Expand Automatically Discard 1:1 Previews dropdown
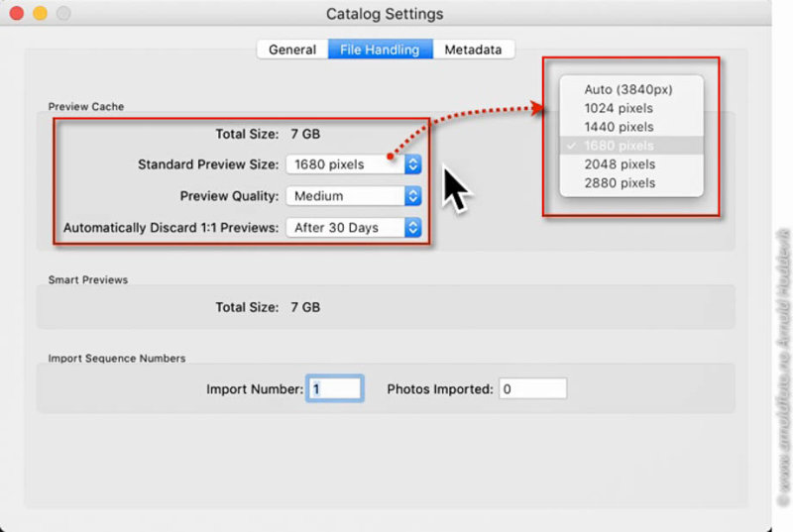 point(354,227)
